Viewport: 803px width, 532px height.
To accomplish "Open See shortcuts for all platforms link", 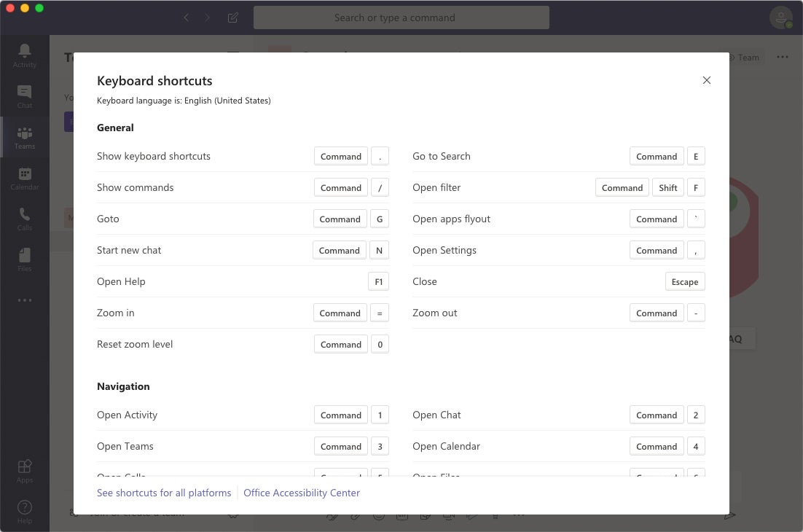I will tap(164, 493).
